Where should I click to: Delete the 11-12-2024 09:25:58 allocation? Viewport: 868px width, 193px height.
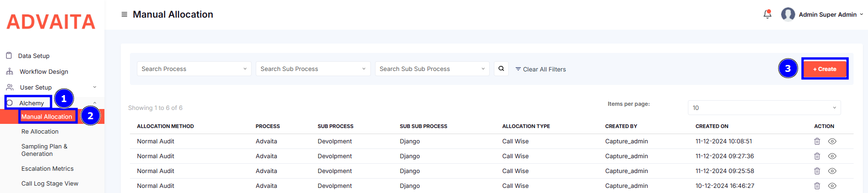click(x=817, y=171)
